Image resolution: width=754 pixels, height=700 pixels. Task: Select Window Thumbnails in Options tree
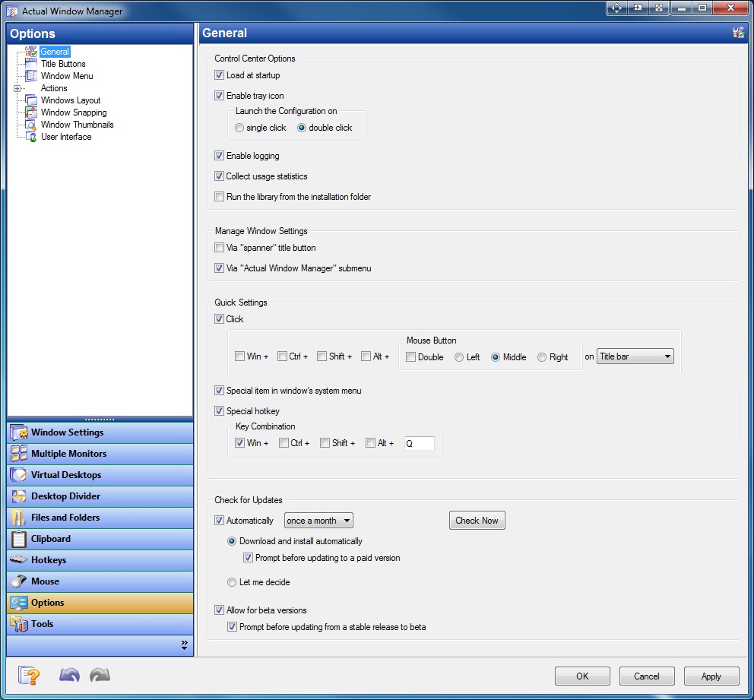(77, 125)
